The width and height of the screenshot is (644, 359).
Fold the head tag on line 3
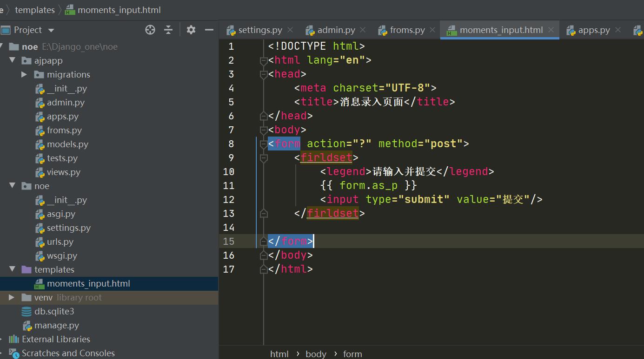(264, 74)
